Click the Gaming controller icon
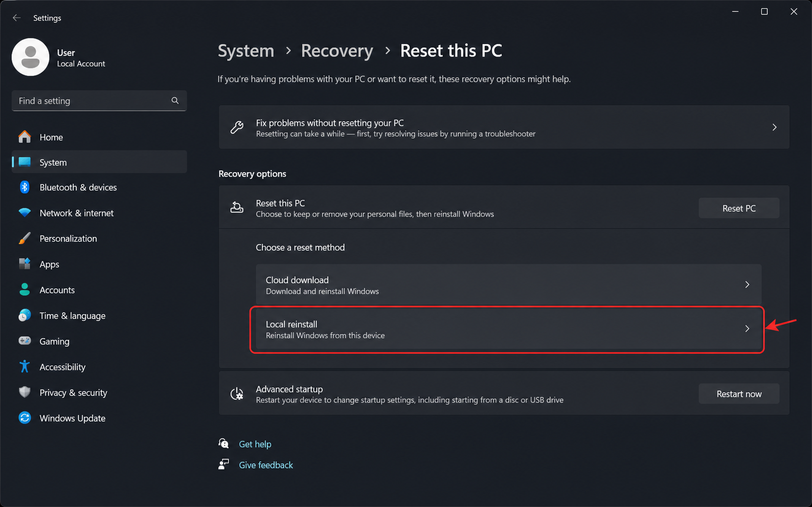This screenshot has width=812, height=507. (x=25, y=341)
